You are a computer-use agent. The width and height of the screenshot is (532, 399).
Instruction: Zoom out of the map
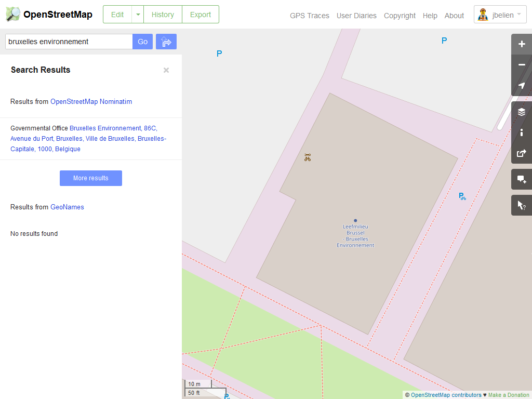point(522,65)
